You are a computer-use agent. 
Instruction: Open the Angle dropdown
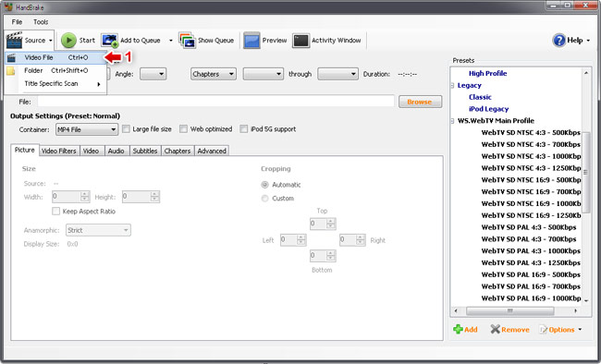pyautogui.click(x=153, y=74)
